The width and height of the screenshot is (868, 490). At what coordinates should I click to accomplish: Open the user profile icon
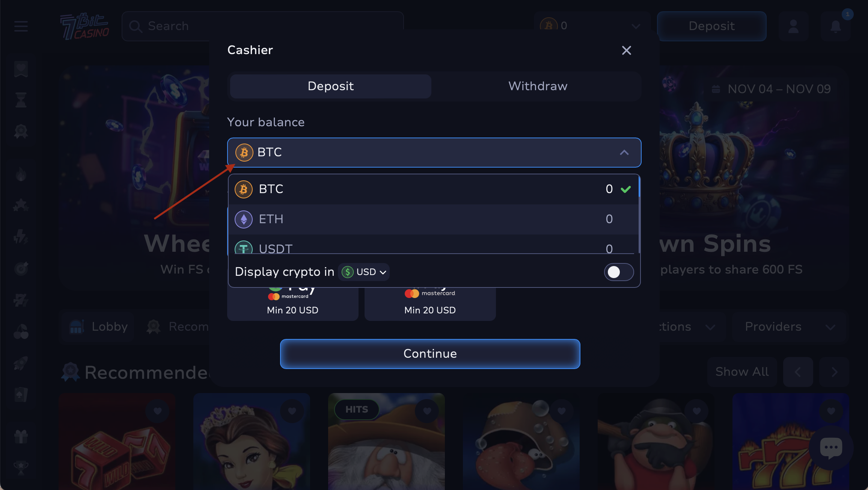[793, 26]
